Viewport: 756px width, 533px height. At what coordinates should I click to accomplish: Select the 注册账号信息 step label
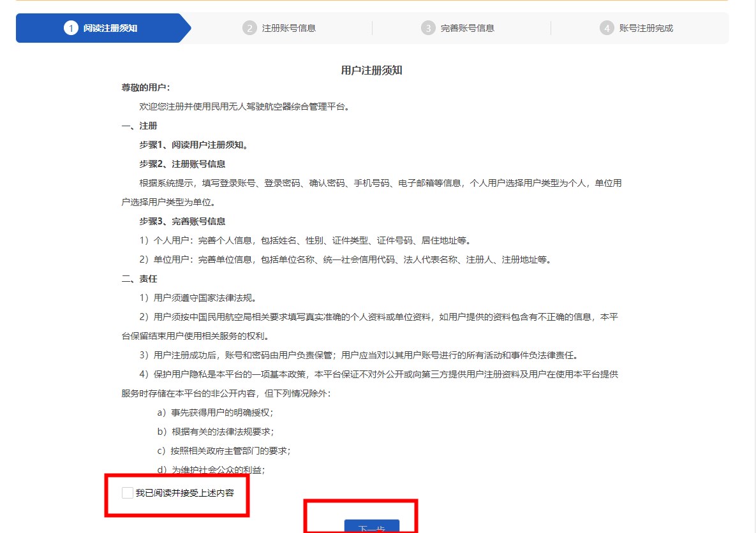click(x=289, y=28)
